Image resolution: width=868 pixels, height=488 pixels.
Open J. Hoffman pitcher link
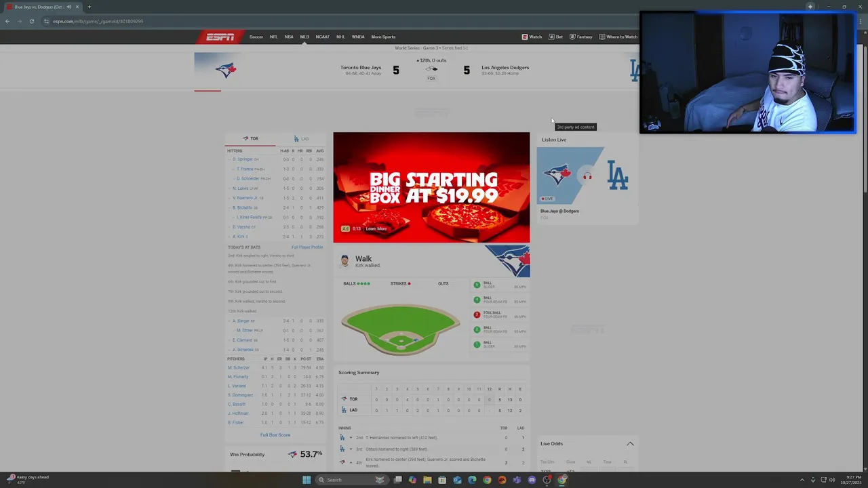(x=239, y=413)
